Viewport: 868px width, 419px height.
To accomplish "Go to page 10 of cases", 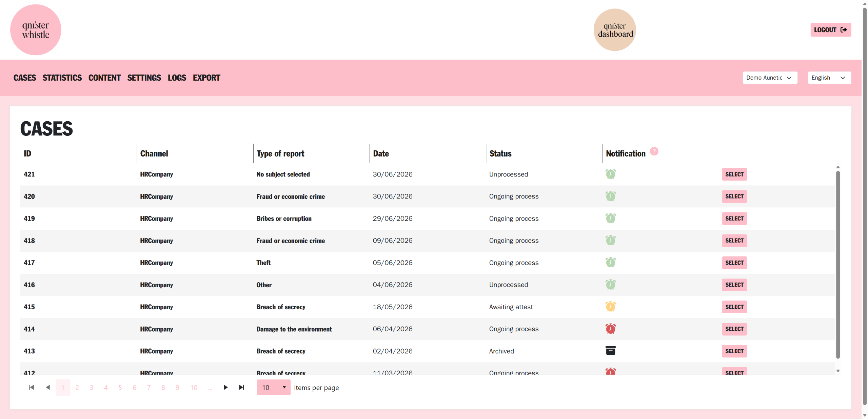I will pyautogui.click(x=194, y=387).
